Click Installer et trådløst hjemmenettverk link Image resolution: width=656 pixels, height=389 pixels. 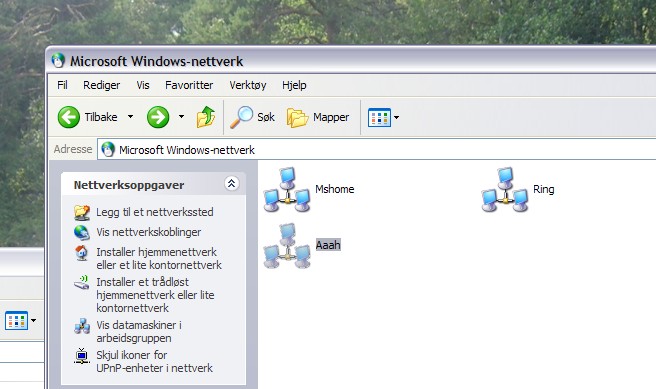pos(155,295)
